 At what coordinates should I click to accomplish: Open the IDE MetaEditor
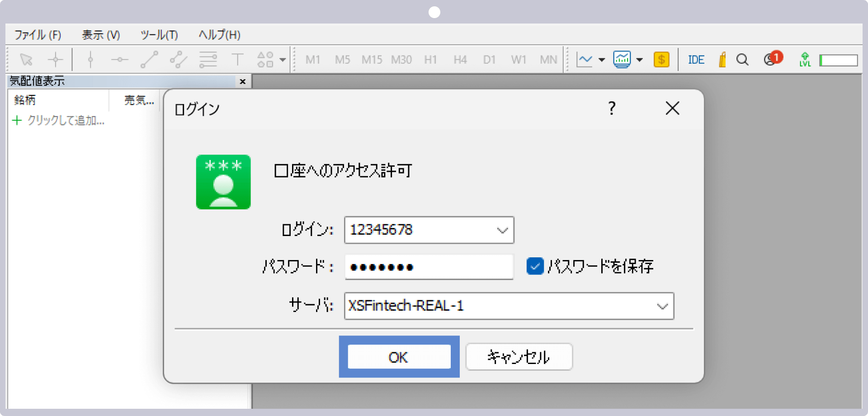pos(696,60)
